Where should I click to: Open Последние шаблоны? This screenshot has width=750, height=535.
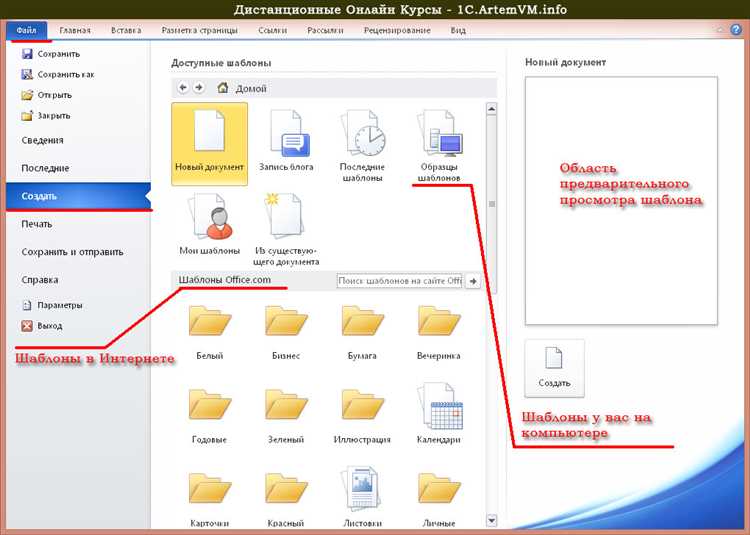[x=362, y=146]
